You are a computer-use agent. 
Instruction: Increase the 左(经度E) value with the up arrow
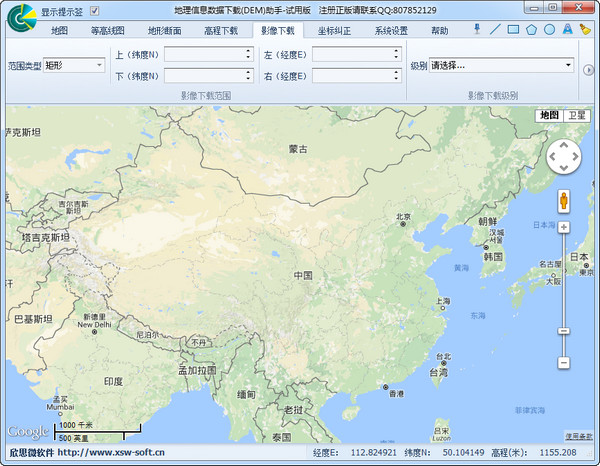click(x=396, y=51)
